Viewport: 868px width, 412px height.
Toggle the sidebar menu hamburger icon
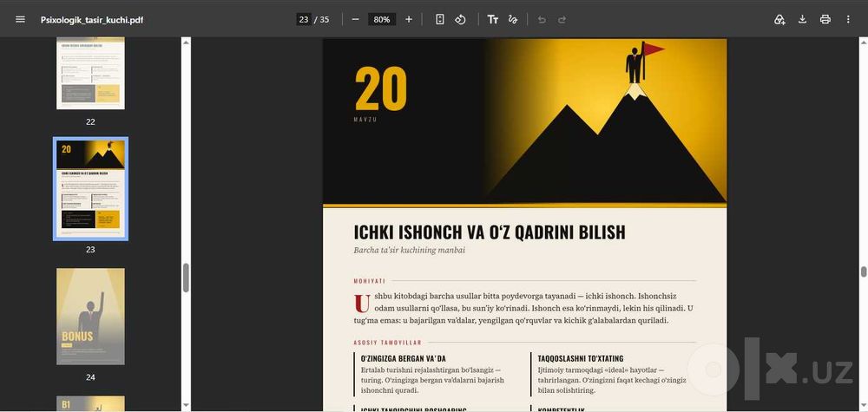(21, 19)
